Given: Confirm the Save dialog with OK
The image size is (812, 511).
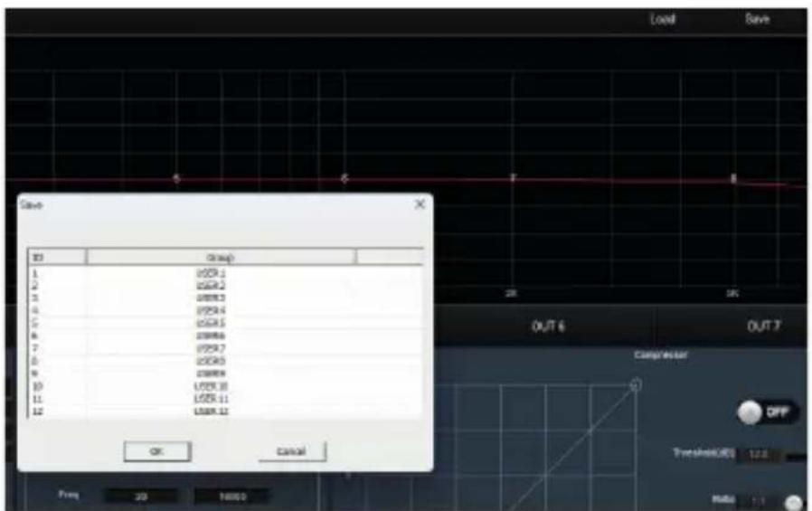Looking at the screenshot, I should pyautogui.click(x=157, y=451).
